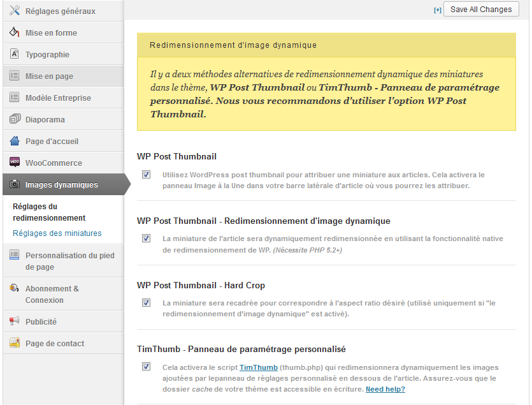532x405 pixels.
Task: Toggle the Hard Crop checkbox
Action: click(147, 303)
